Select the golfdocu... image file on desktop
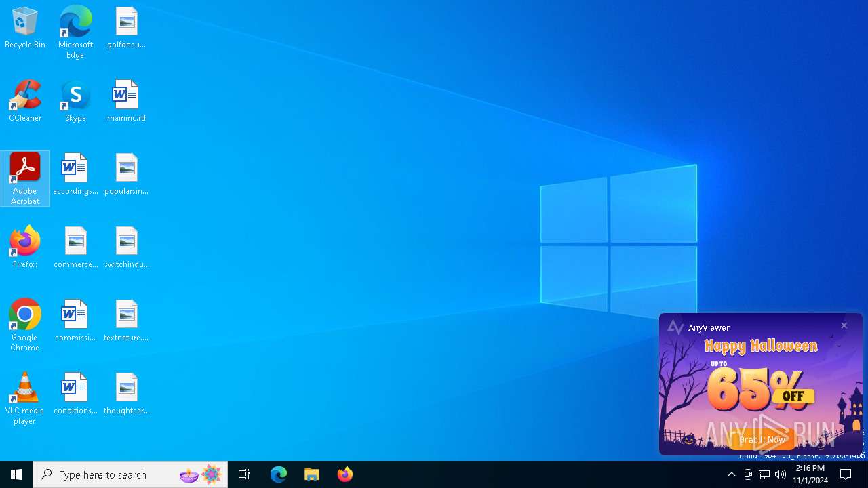Viewport: 868px width, 488px height. coord(126,28)
